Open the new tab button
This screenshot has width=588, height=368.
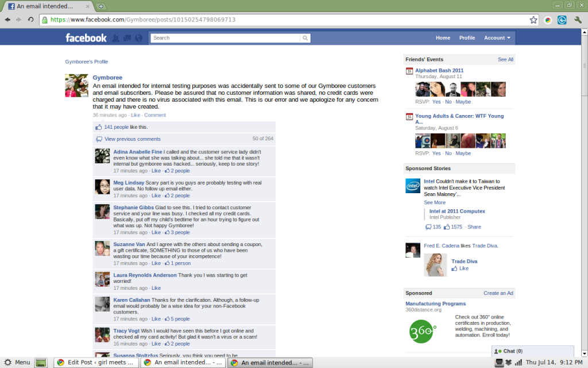click(x=101, y=6)
